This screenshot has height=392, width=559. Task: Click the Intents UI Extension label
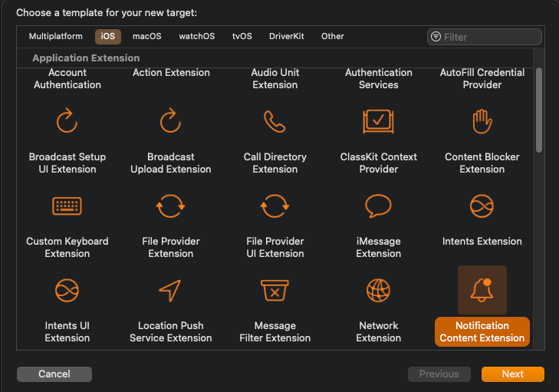67,332
